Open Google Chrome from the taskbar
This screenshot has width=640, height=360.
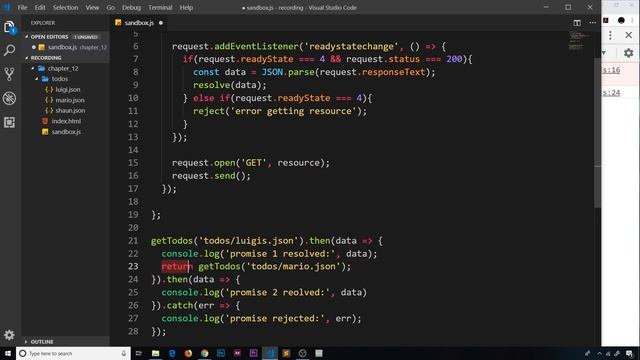pyautogui.click(x=204, y=353)
